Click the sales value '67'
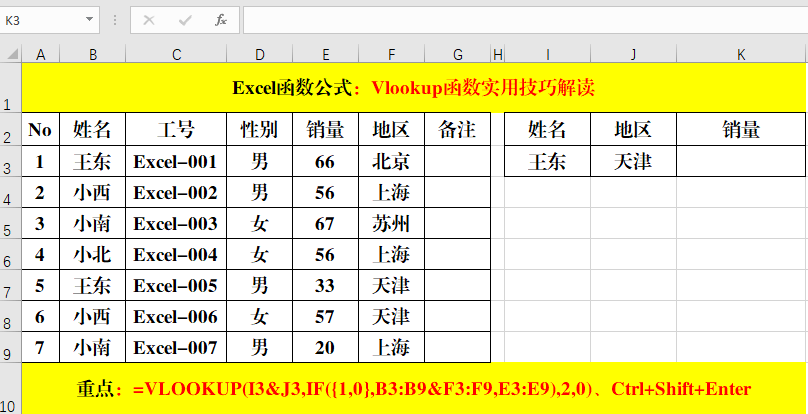 click(x=326, y=223)
